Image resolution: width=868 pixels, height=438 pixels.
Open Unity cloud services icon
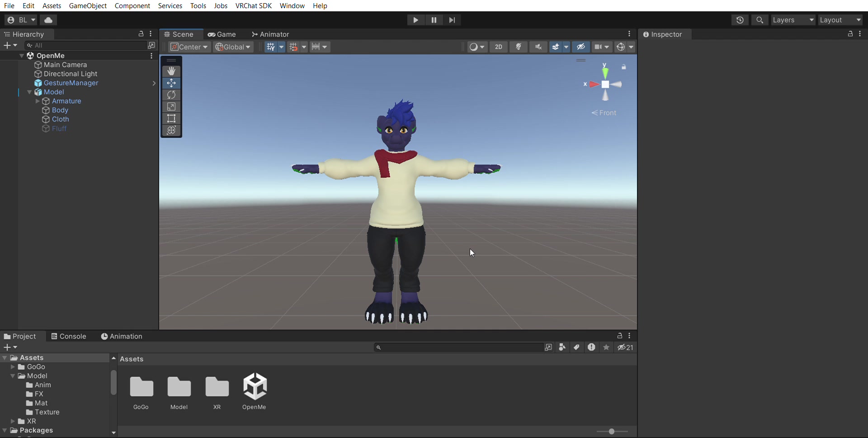(x=48, y=20)
